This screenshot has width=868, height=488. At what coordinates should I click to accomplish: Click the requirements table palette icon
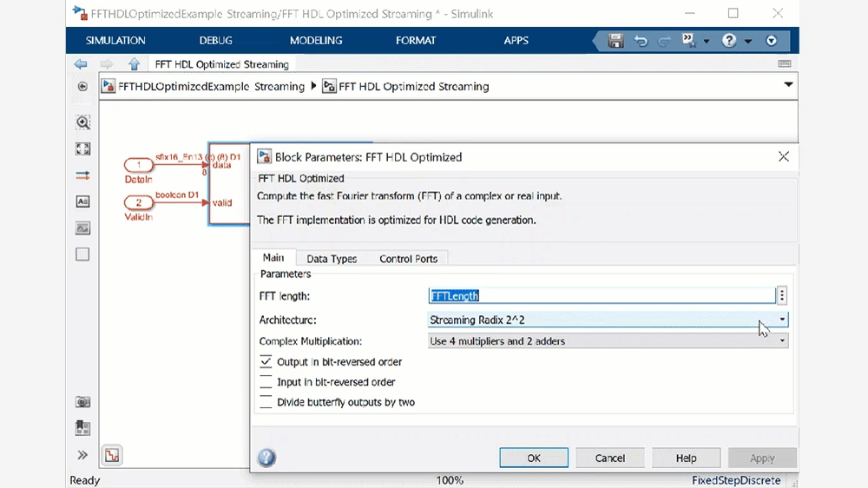click(82, 427)
